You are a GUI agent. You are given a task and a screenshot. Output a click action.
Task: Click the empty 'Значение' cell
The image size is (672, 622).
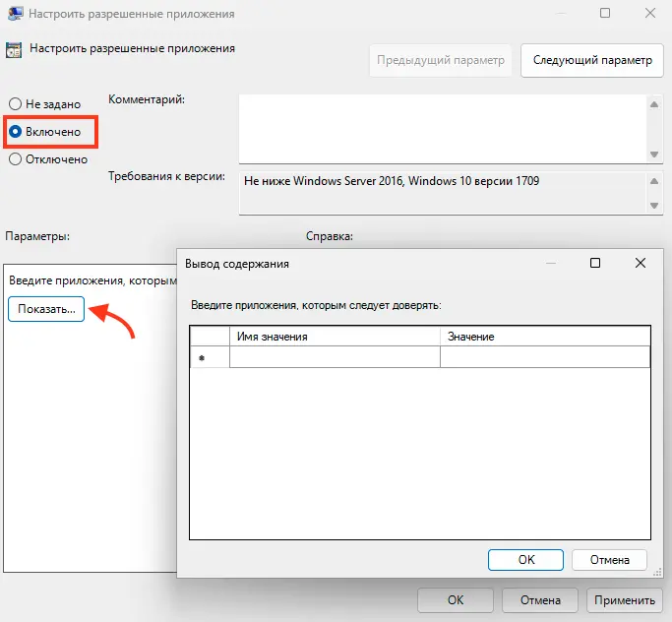click(544, 357)
